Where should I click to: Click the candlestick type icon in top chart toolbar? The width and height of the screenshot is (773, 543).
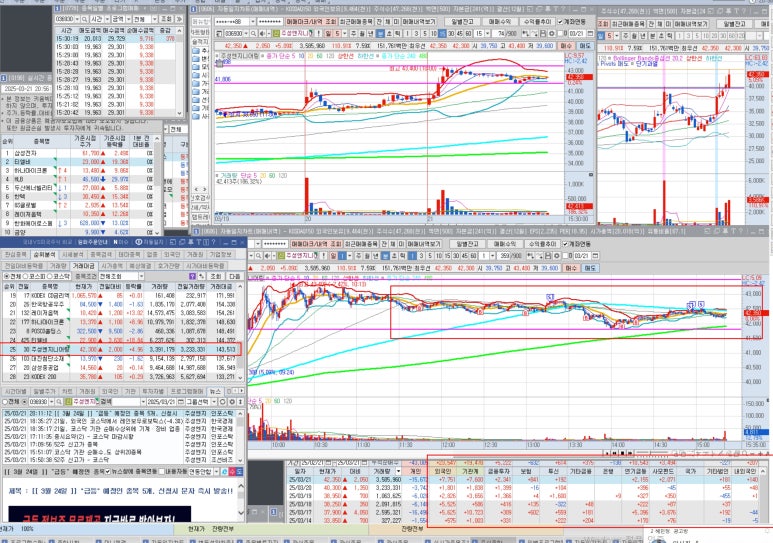coord(525,34)
